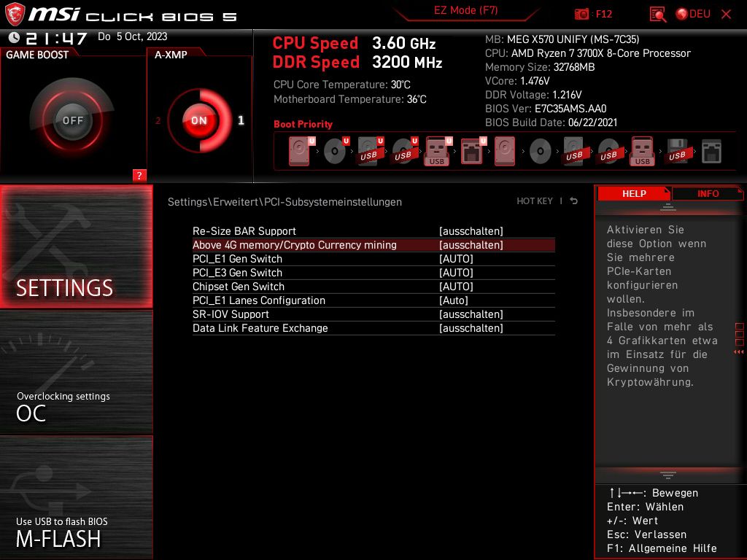Image resolution: width=747 pixels, height=560 pixels.
Task: Exit the BIOS with the X icon
Action: (x=726, y=15)
